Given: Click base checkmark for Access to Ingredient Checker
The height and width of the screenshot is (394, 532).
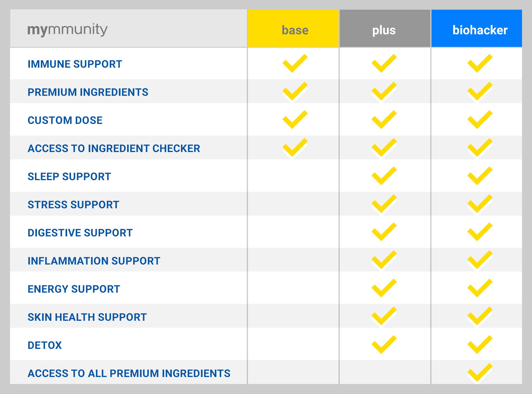Looking at the screenshot, I should point(295,147).
